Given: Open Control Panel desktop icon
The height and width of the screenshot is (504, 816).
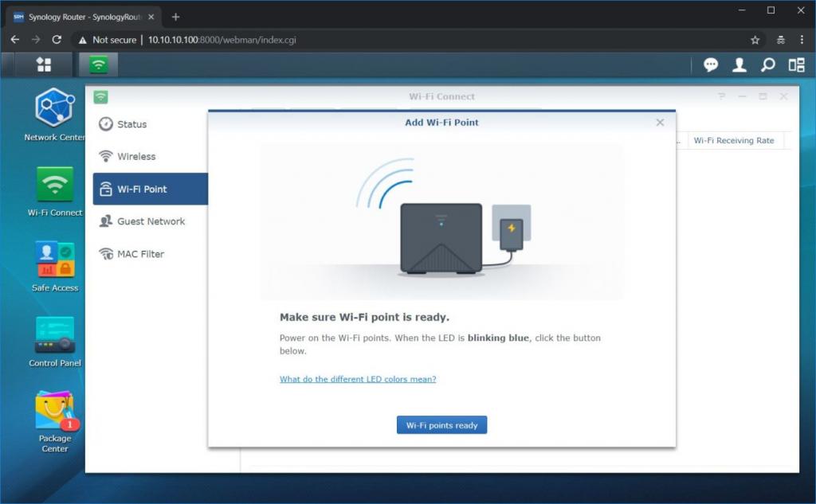Looking at the screenshot, I should (54, 336).
